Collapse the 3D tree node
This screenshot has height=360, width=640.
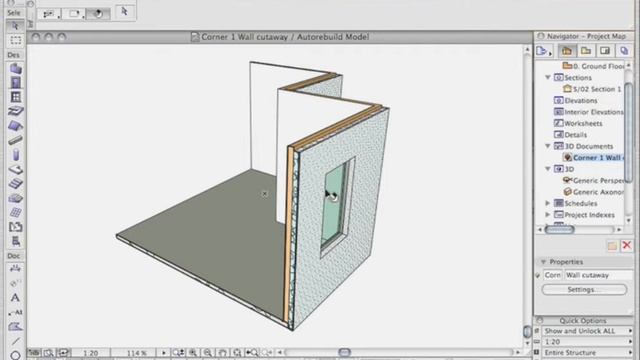point(548,169)
